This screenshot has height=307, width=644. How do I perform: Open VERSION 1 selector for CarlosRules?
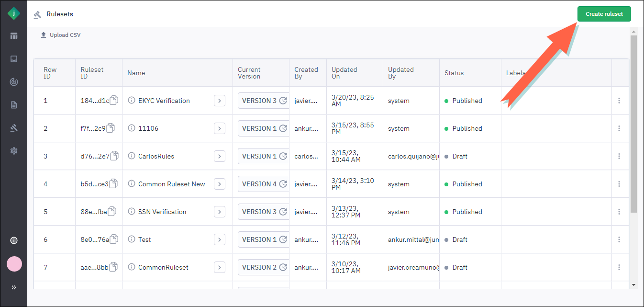tap(263, 156)
